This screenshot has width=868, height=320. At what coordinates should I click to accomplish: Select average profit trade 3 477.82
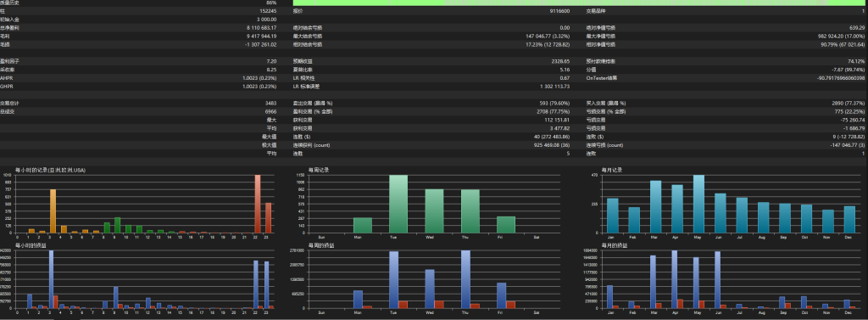point(559,127)
